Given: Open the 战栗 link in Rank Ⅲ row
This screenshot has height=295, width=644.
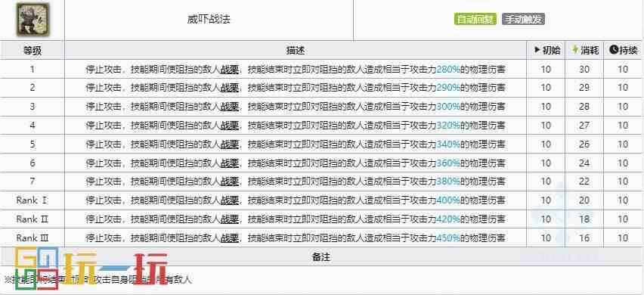Looking at the screenshot, I should pyautogui.click(x=230, y=238).
